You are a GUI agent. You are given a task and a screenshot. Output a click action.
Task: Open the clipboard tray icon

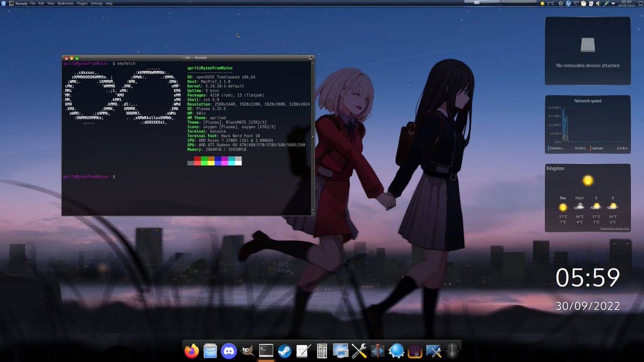coord(584,3)
